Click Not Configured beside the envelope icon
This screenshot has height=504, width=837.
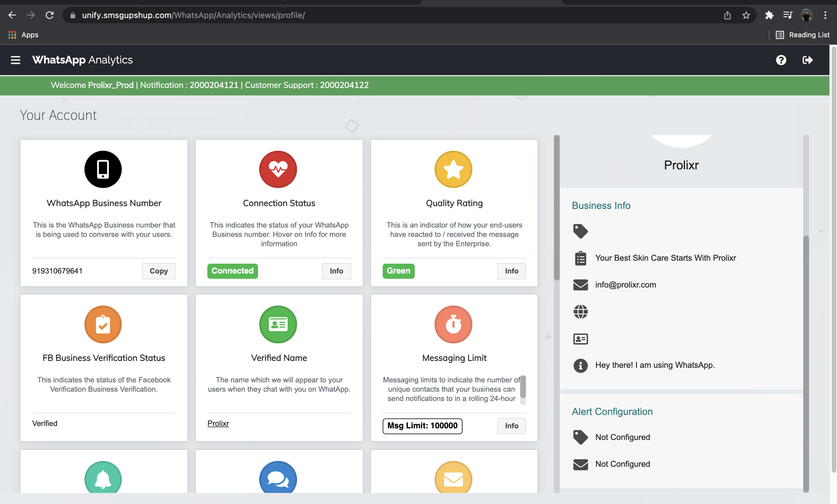coord(623,464)
